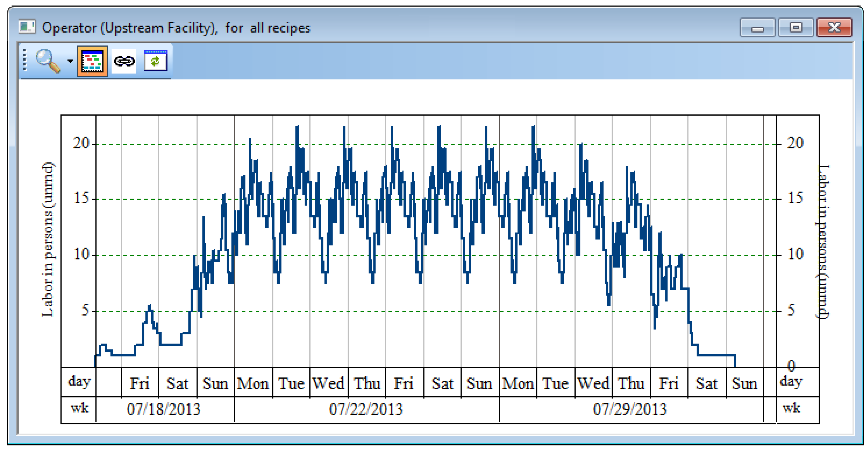Click the window icon in title bar
The width and height of the screenshot is (868, 453).
[27, 27]
